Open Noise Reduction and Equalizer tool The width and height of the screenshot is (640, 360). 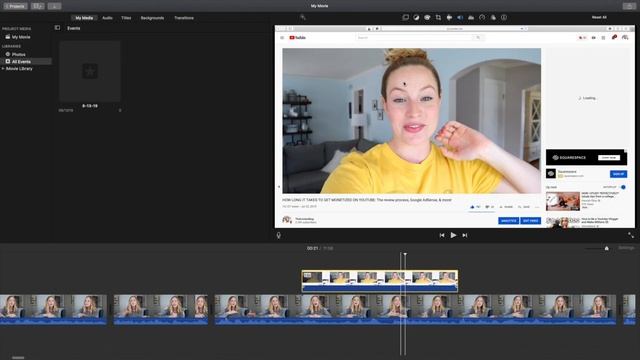(471, 18)
